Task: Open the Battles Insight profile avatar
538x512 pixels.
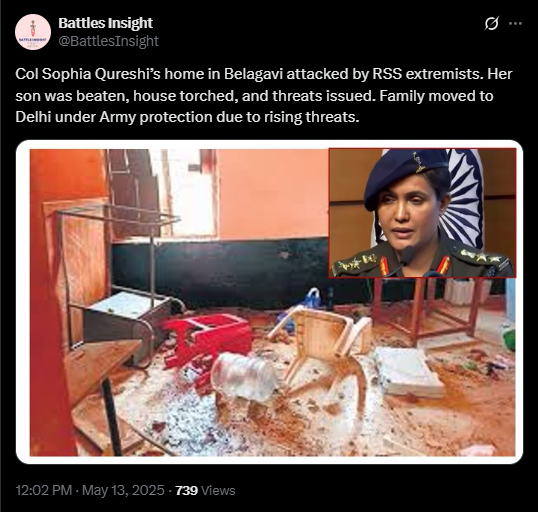Action: (33, 32)
